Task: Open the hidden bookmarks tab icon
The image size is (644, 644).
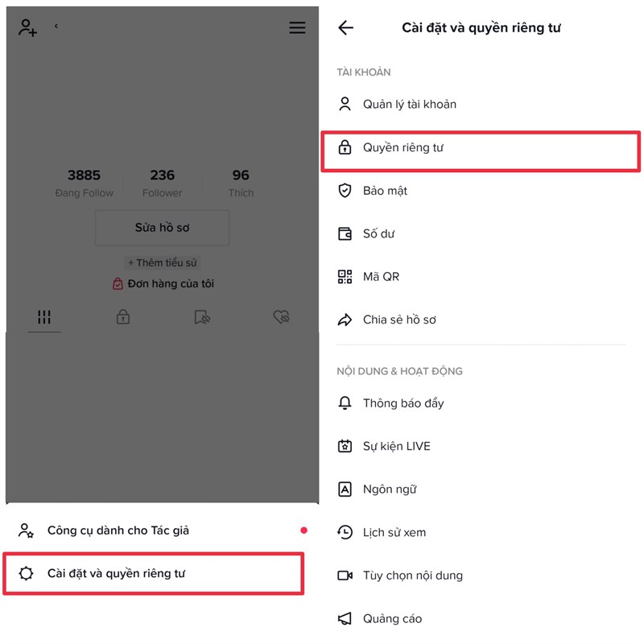Action: pyautogui.click(x=202, y=317)
